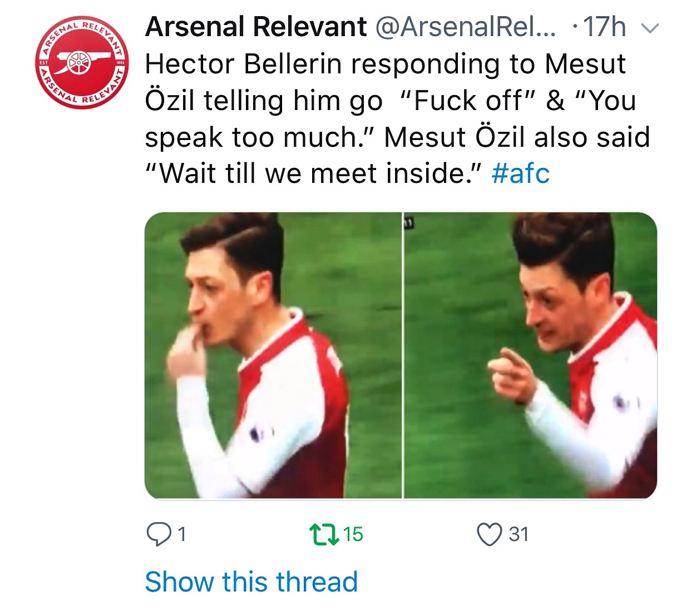This screenshot has width=691, height=616.
Task: Click the reply count 1
Action: (x=181, y=534)
